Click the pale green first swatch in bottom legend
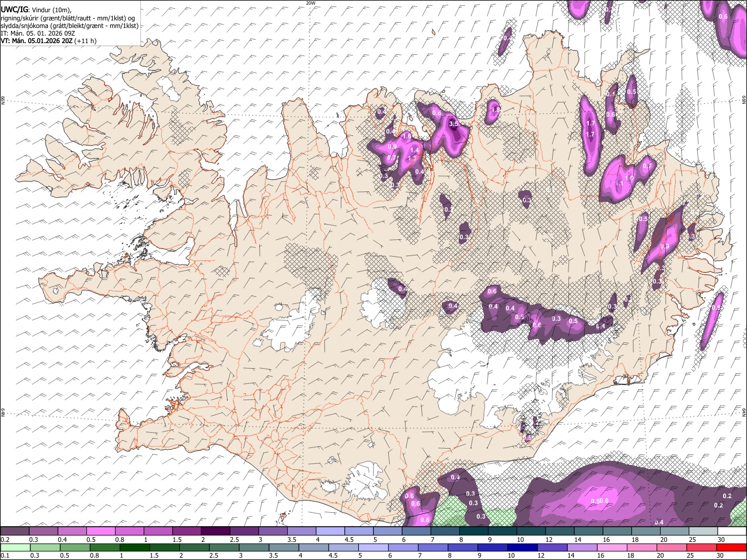Image resolution: width=747 pixels, height=560 pixels. (x=15, y=547)
